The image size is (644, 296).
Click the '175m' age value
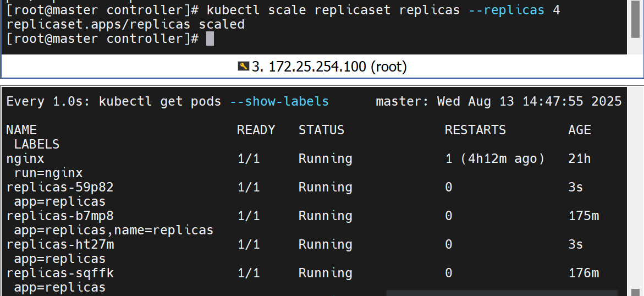[584, 216]
